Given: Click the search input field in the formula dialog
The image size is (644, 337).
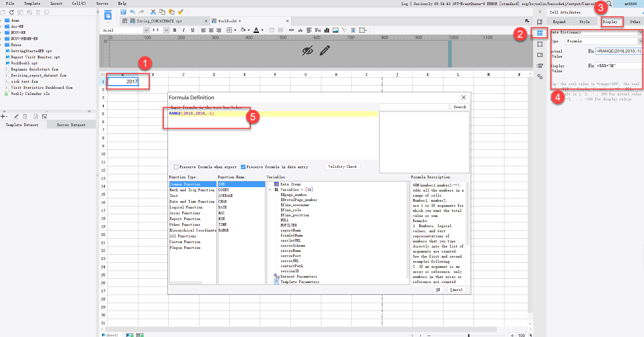Looking at the screenshot, I should click(x=414, y=106).
